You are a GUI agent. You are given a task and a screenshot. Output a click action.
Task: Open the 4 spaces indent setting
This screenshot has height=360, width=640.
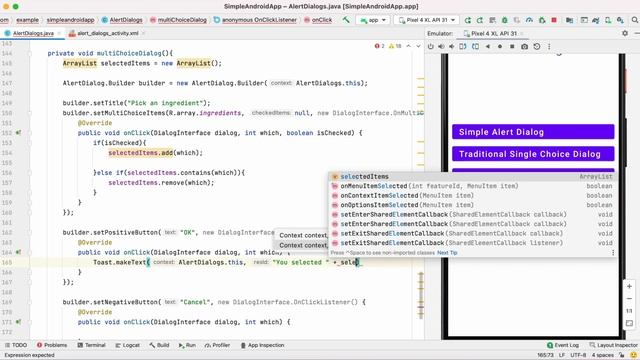point(602,355)
